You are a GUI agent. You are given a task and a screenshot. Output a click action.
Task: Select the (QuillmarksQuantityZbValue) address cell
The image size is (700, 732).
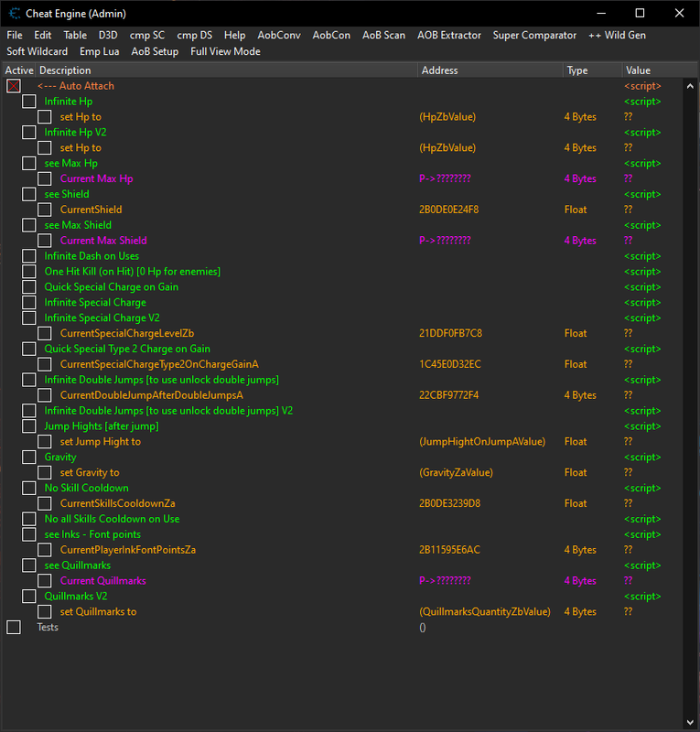tap(485, 611)
